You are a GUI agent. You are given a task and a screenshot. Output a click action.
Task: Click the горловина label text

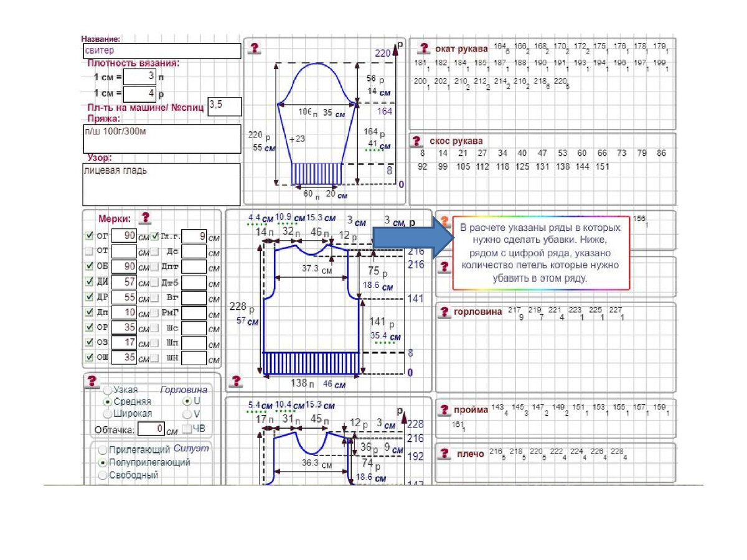[478, 312]
